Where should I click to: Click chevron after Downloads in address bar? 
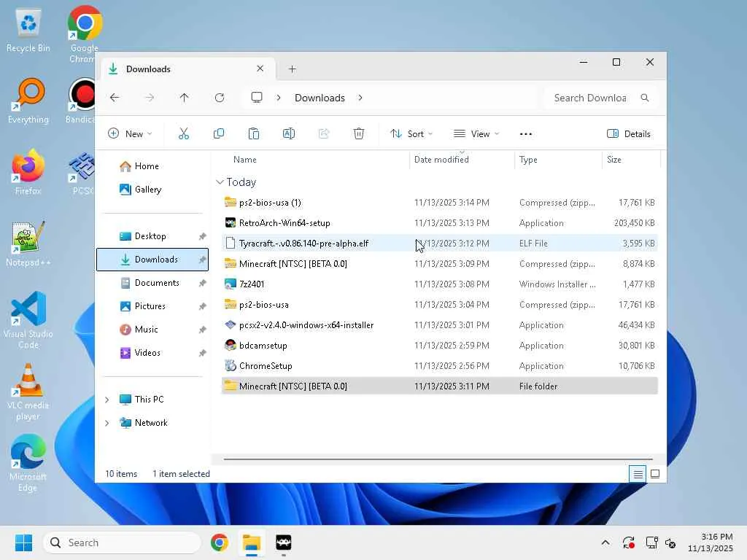click(360, 98)
